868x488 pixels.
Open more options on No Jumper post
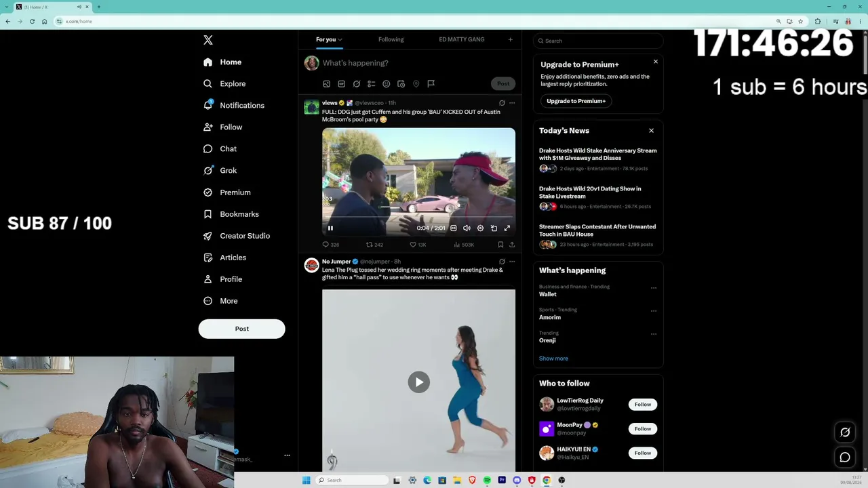[x=512, y=262]
